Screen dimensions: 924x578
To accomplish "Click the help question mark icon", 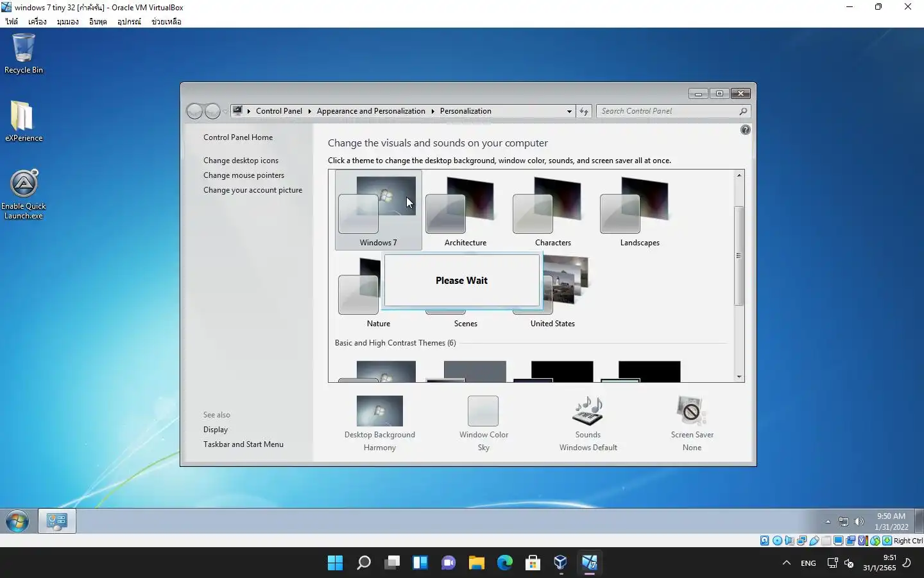I will pyautogui.click(x=745, y=130).
